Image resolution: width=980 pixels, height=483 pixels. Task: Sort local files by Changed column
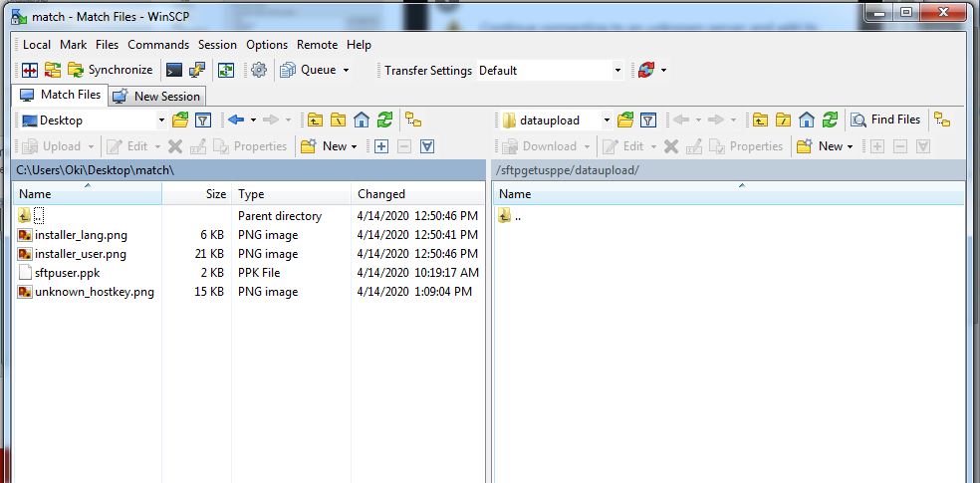coord(381,194)
